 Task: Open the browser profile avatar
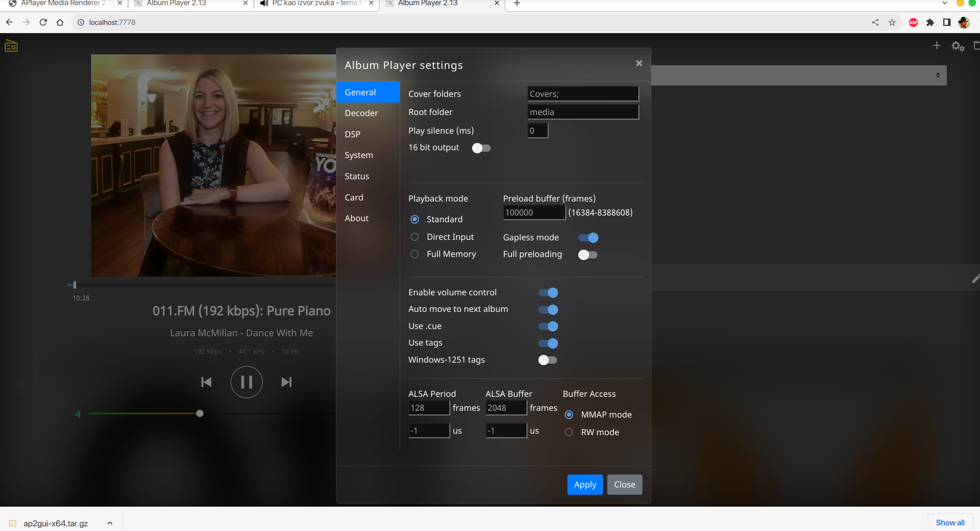(963, 22)
